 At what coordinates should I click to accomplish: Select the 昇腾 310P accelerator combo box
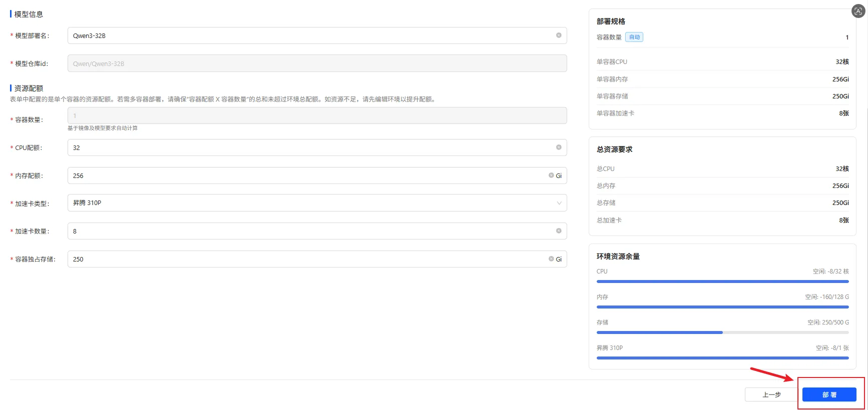pos(317,203)
